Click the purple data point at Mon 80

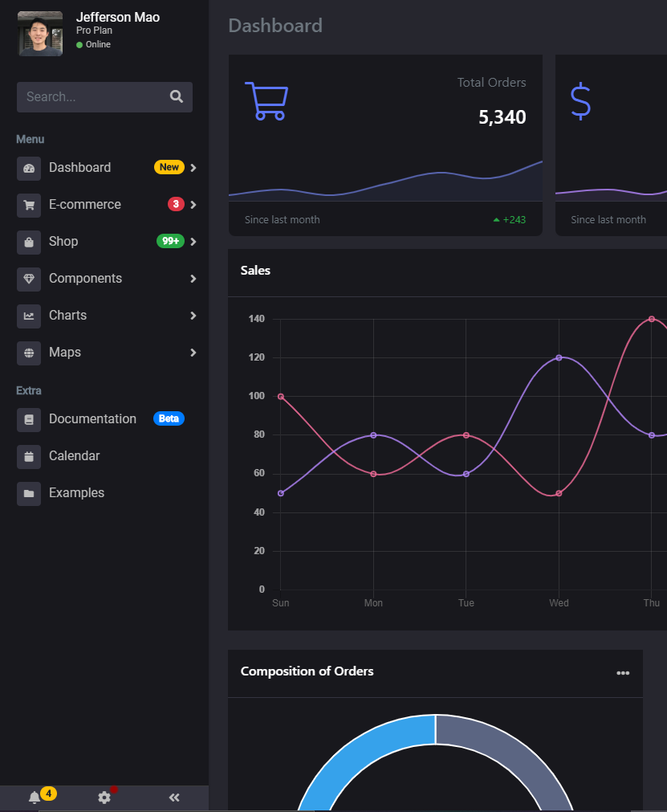pos(373,435)
